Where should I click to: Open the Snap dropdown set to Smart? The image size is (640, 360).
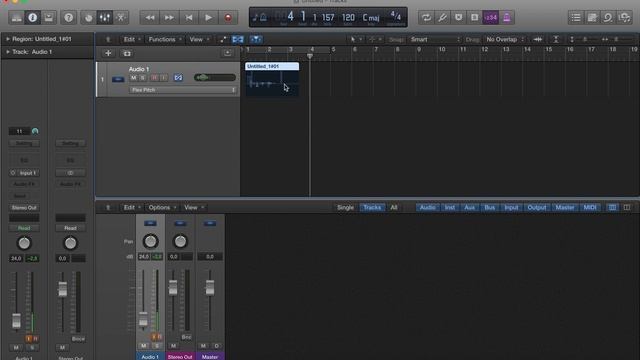coord(434,40)
